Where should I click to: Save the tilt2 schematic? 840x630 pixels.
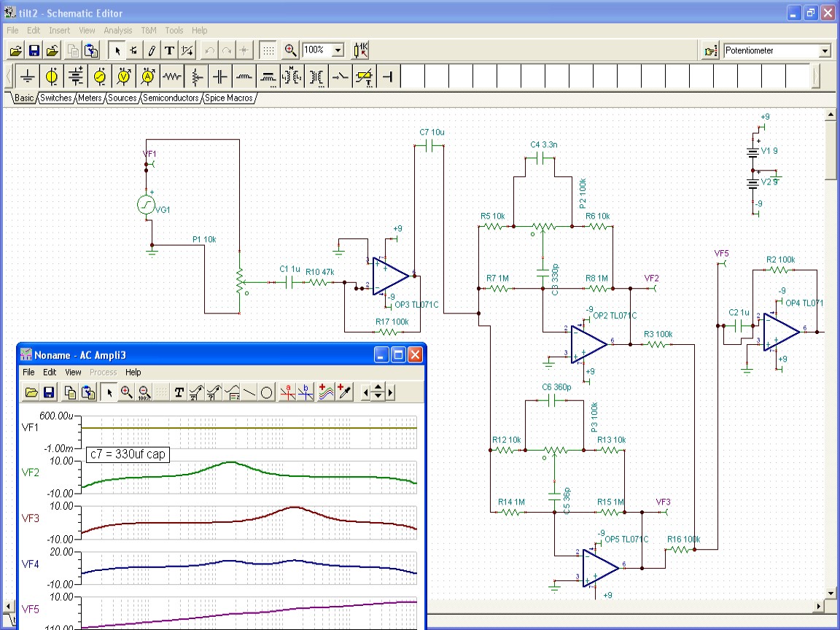coord(34,51)
